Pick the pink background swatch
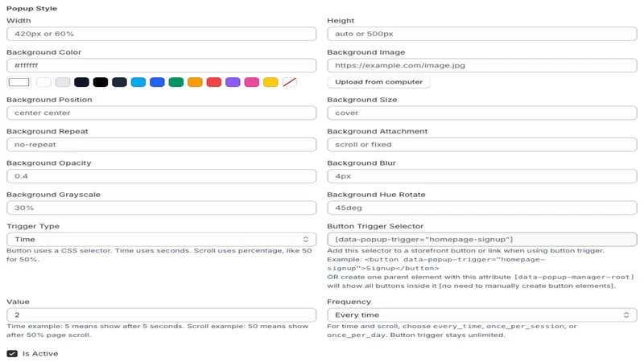The height and width of the screenshot is (362, 644). [252, 82]
